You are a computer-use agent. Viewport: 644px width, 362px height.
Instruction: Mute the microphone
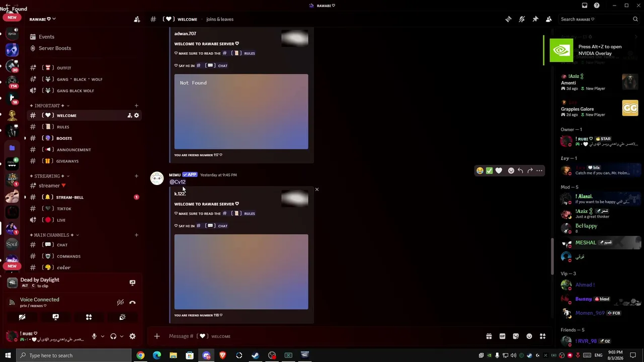(94, 336)
